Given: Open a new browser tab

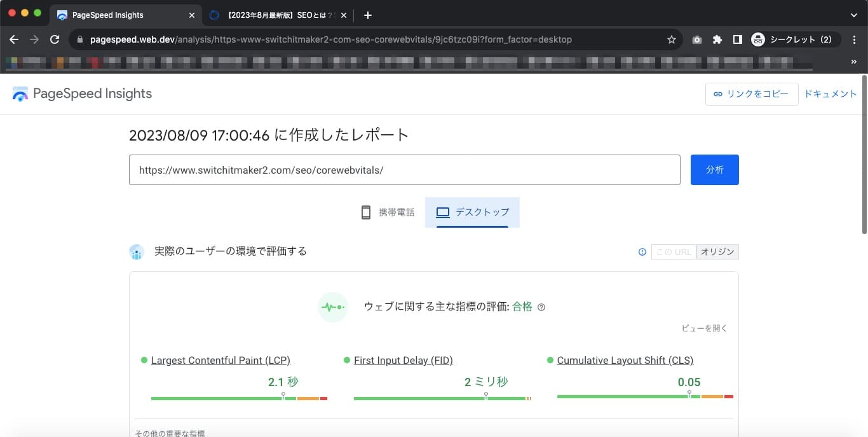Looking at the screenshot, I should pyautogui.click(x=367, y=15).
